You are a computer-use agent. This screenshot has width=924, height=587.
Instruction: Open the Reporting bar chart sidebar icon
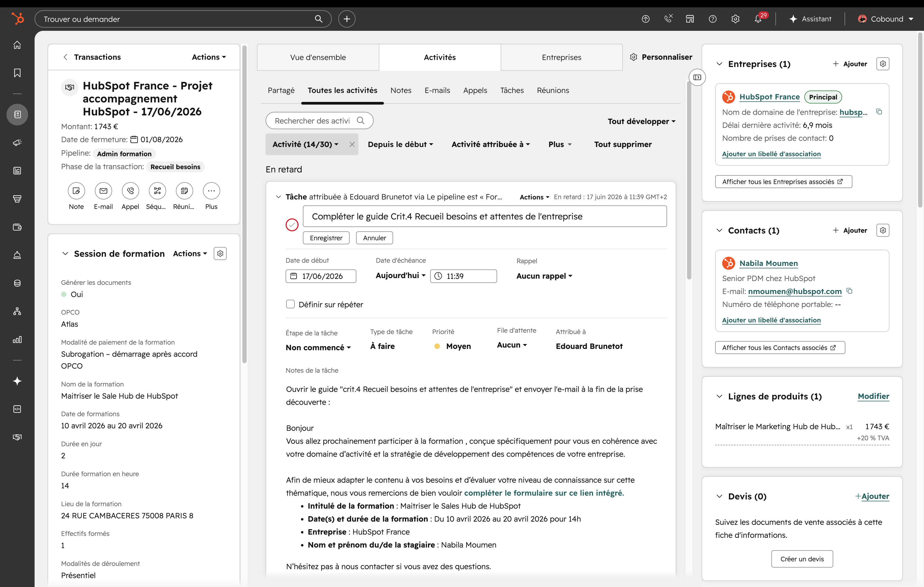pyautogui.click(x=17, y=339)
